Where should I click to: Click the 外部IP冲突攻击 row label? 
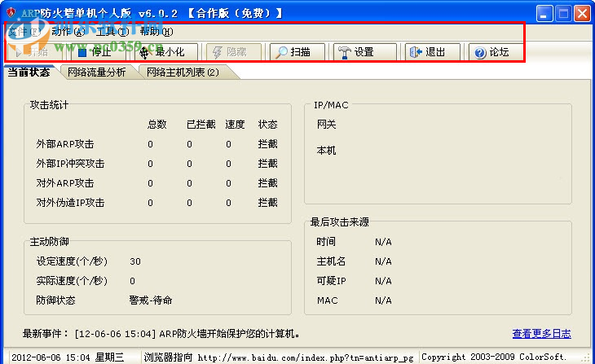pos(70,164)
